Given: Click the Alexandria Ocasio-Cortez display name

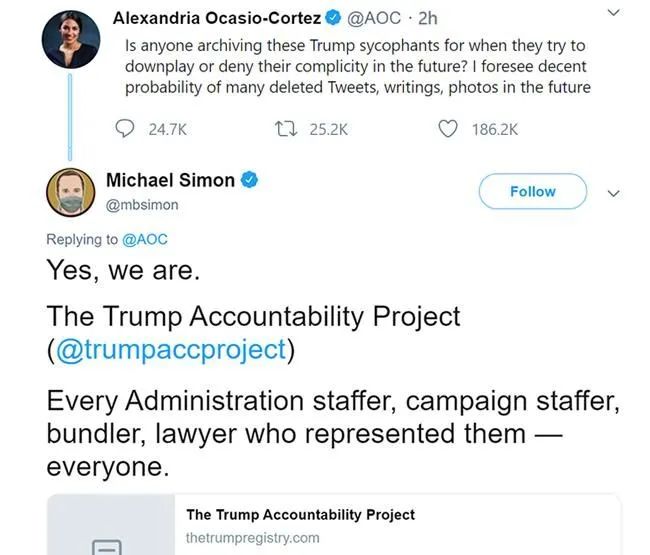Looking at the screenshot, I should pyautogui.click(x=217, y=18).
